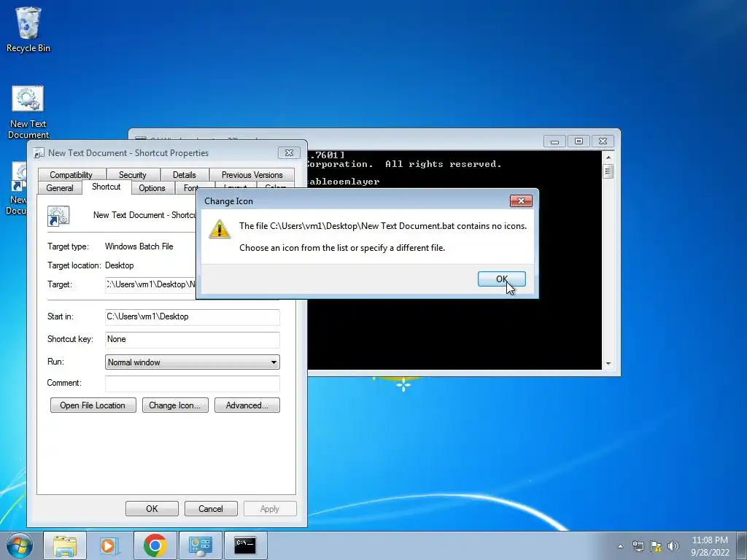The image size is (747, 560).
Task: Click the cmd scrollbar down arrow
Action: click(608, 364)
